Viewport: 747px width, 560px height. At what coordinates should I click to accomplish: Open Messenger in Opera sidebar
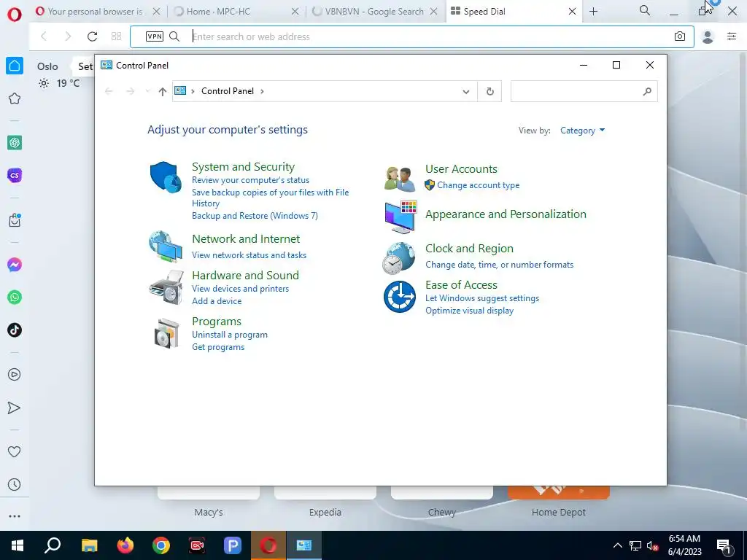click(x=15, y=265)
